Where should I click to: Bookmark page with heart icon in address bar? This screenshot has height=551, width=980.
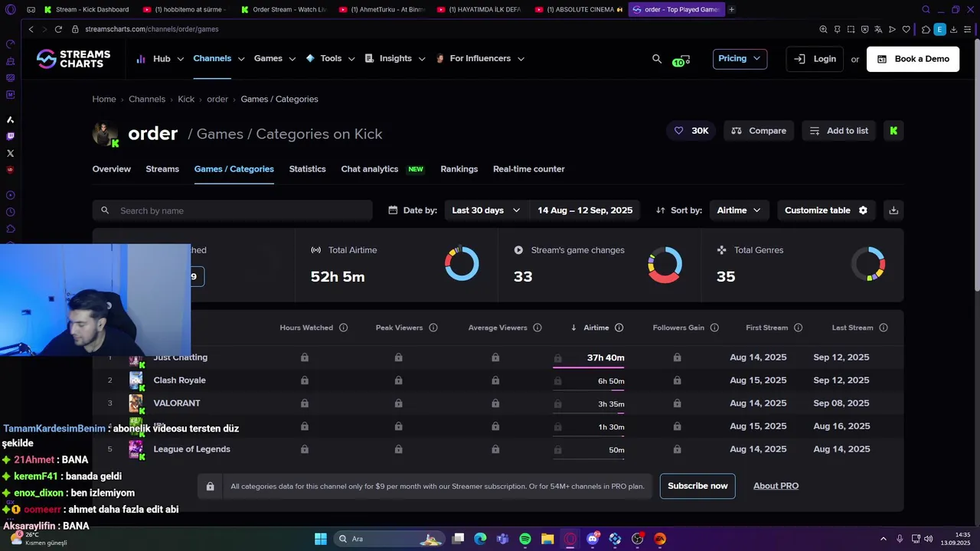906,29
